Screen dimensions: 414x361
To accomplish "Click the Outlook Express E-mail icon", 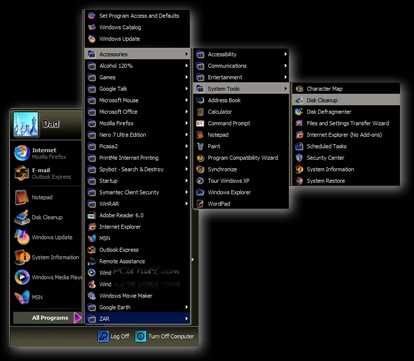I will coord(22,173).
